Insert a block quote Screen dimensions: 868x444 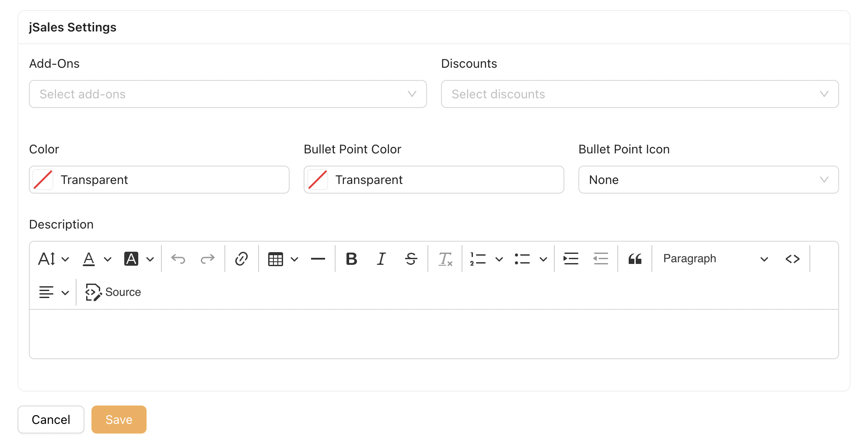click(635, 259)
